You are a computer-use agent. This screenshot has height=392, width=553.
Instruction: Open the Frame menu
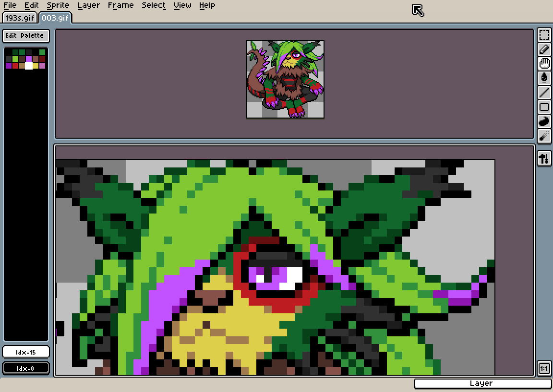tap(120, 5)
